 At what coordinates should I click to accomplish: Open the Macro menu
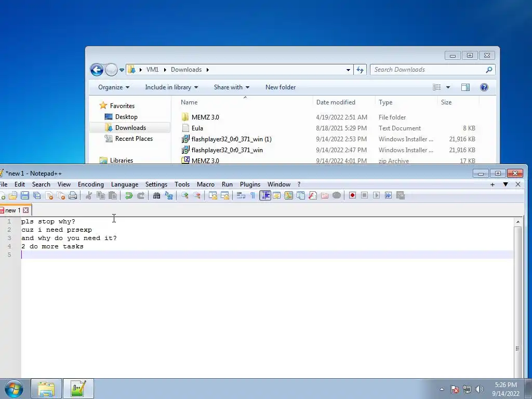[x=206, y=184]
